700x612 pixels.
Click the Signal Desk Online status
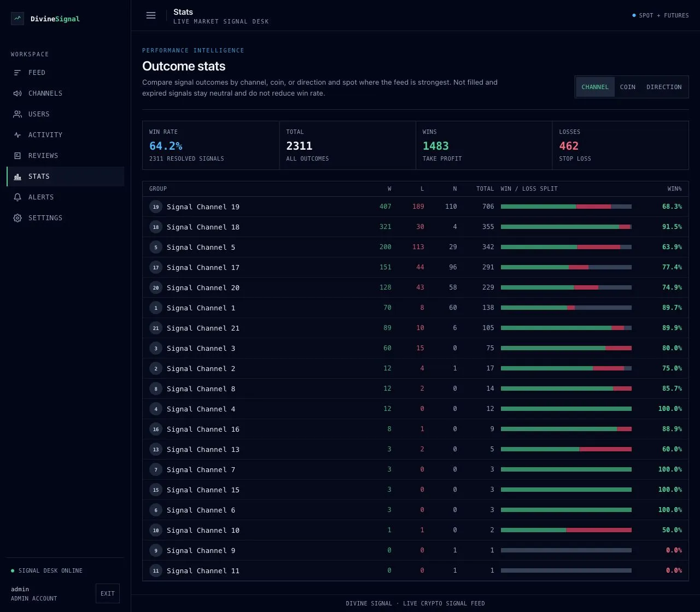coord(47,570)
